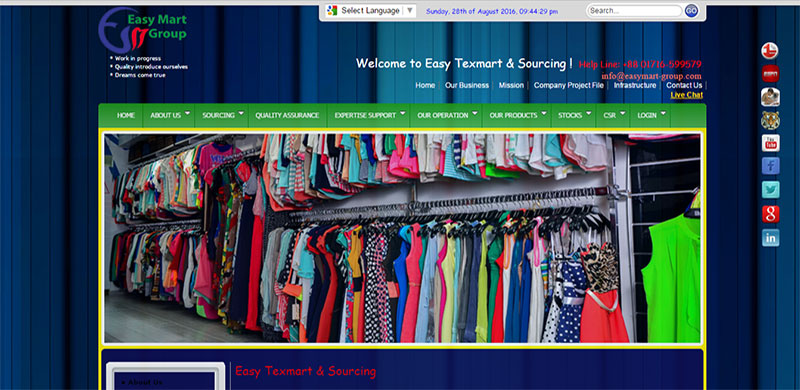Open the Google Plus sidebar icon

click(770, 214)
